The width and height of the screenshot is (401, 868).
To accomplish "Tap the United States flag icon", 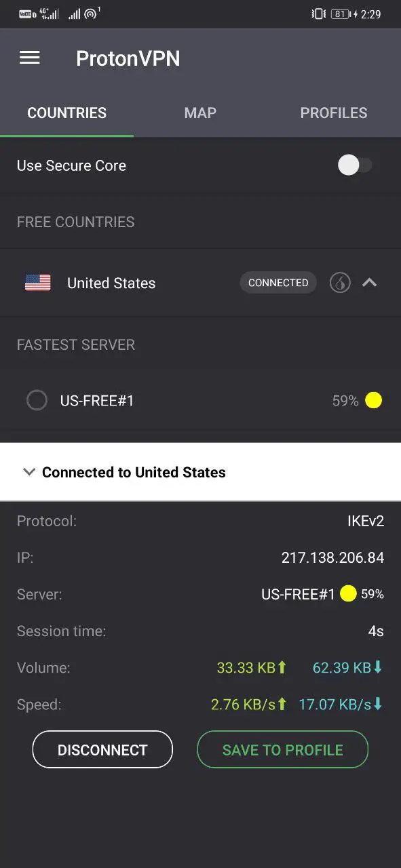I will click(x=38, y=283).
